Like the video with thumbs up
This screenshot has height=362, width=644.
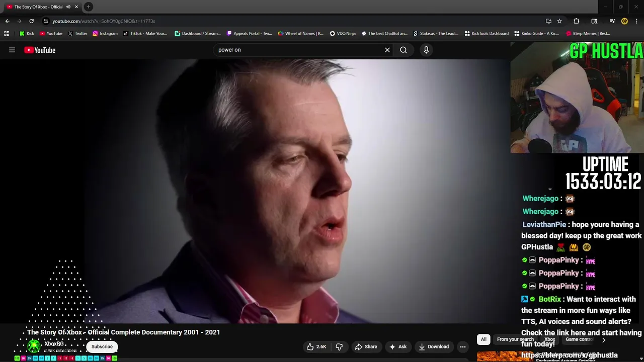(x=316, y=346)
